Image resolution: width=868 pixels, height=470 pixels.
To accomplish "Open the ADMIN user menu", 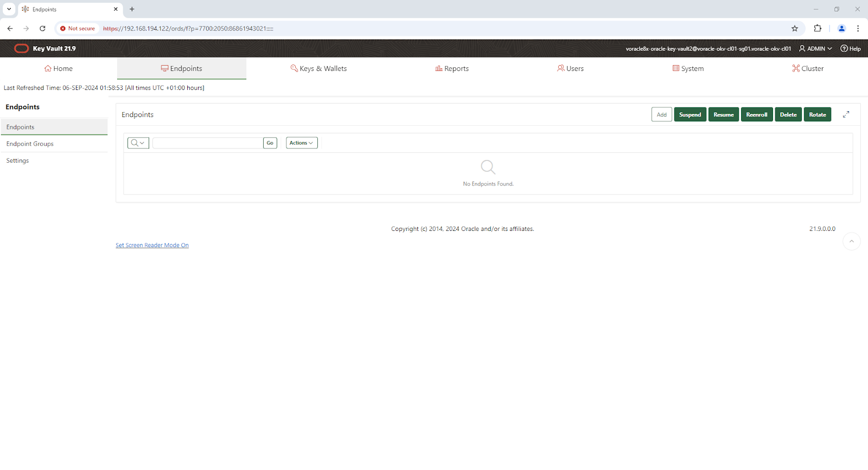I will pos(815,48).
